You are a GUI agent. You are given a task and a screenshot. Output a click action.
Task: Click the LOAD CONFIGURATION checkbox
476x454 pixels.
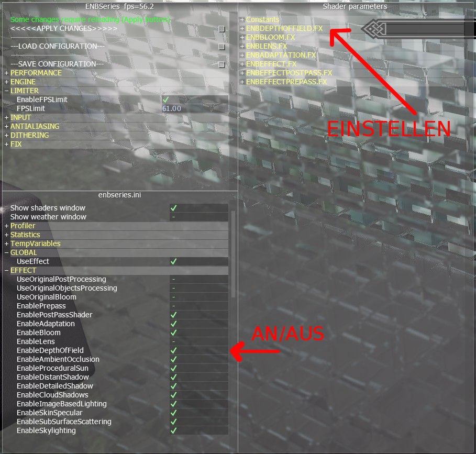tap(222, 47)
